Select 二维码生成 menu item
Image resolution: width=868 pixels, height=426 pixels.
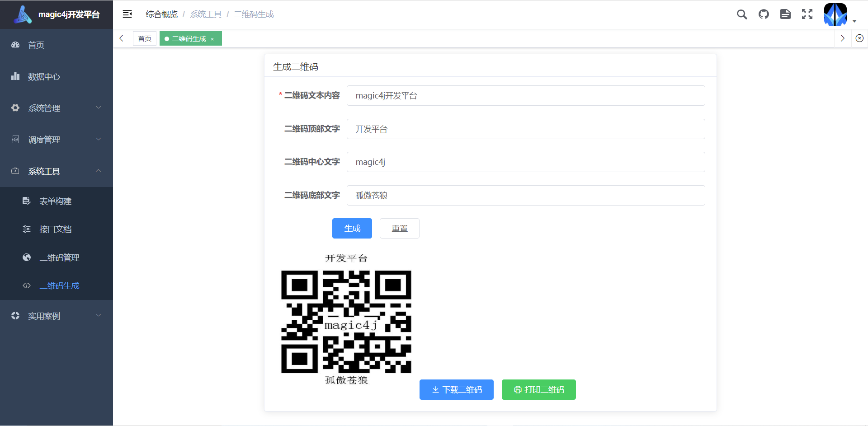point(57,286)
